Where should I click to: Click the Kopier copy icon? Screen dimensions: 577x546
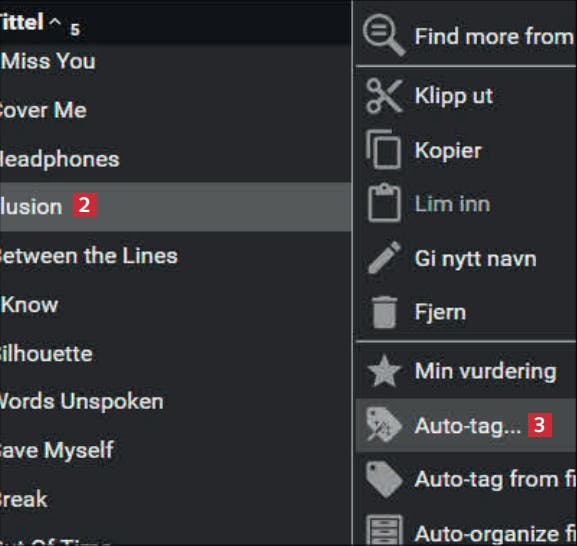pyautogui.click(x=383, y=149)
